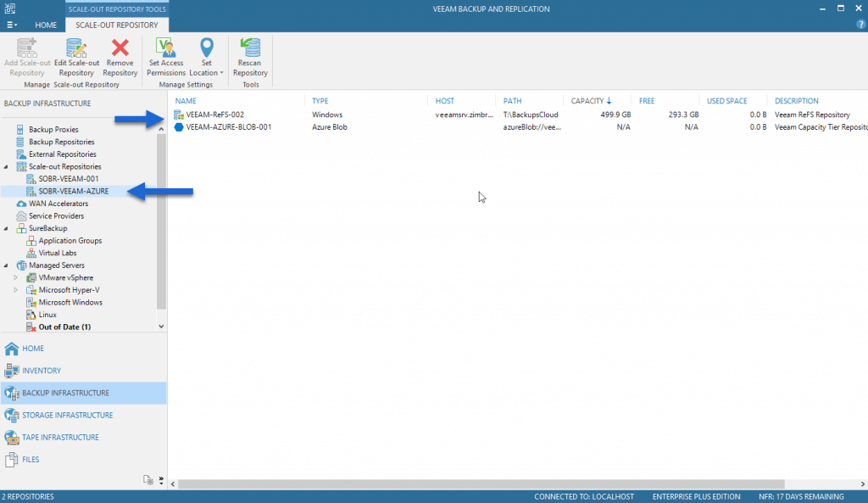Click the horizontal scrollbar thumb
Screen dimensions: 868x503
tap(481, 484)
